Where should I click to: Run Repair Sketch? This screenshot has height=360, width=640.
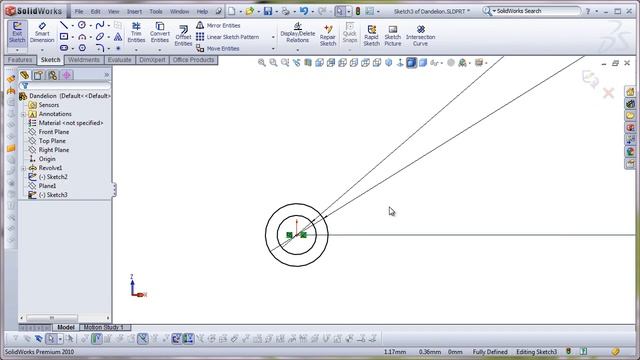point(328,35)
